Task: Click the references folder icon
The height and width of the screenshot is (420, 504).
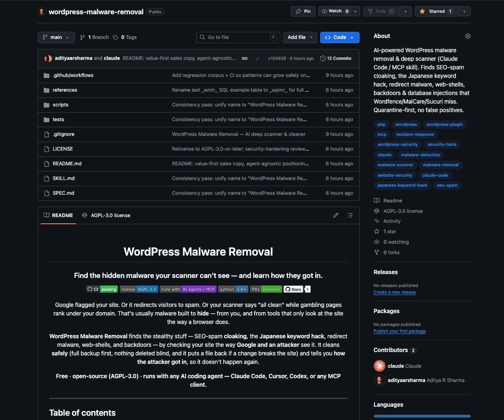Action: (x=47, y=90)
